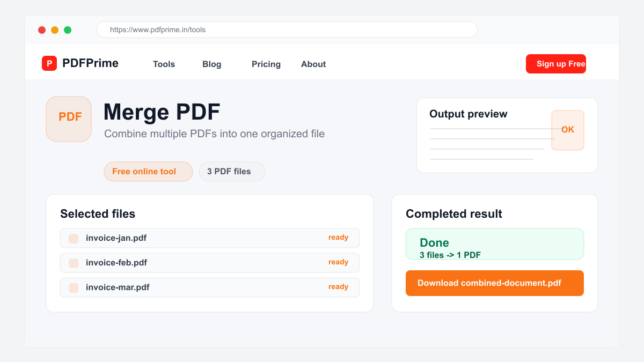Click the 3 PDF files pill
Image resolution: width=644 pixels, height=362 pixels.
[232, 172]
